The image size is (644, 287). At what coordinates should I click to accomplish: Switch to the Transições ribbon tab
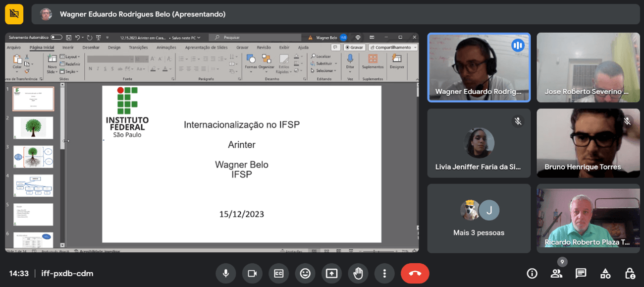pos(138,48)
